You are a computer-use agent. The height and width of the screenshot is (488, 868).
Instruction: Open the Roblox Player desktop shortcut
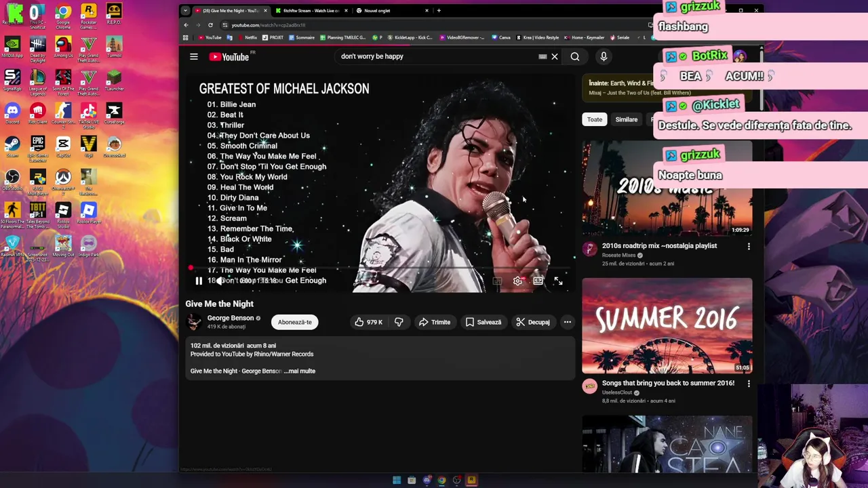(89, 213)
